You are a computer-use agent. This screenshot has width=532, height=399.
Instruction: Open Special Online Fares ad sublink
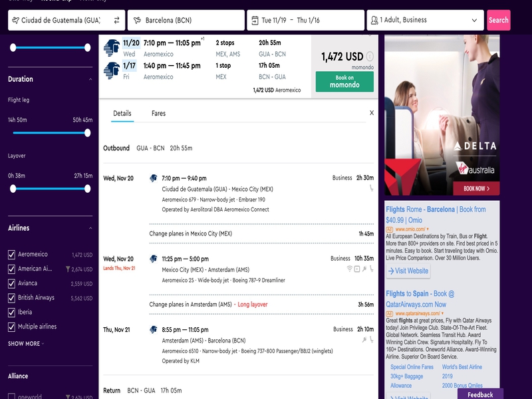[x=412, y=367]
